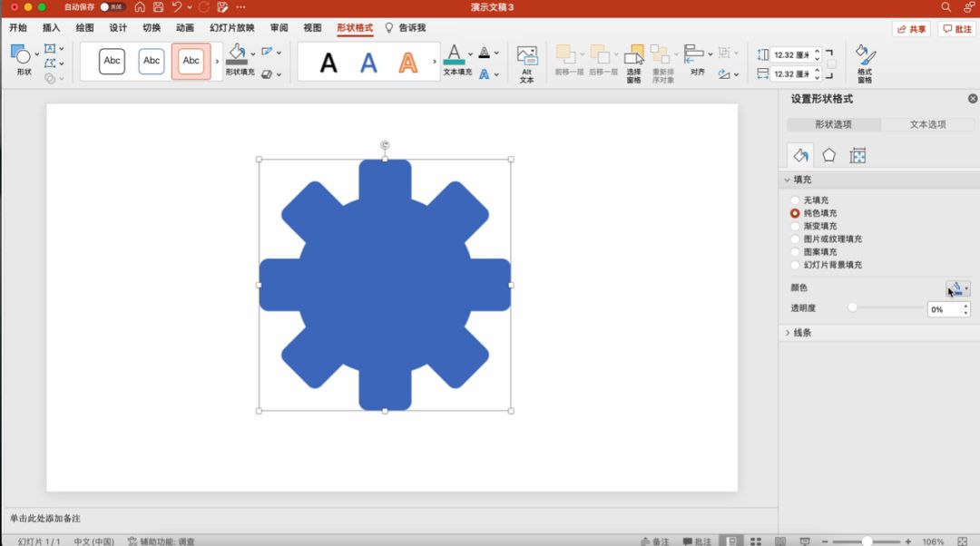Screen dimensions: 980x546
Task: Select 无填充 no fill option
Action: coord(795,200)
